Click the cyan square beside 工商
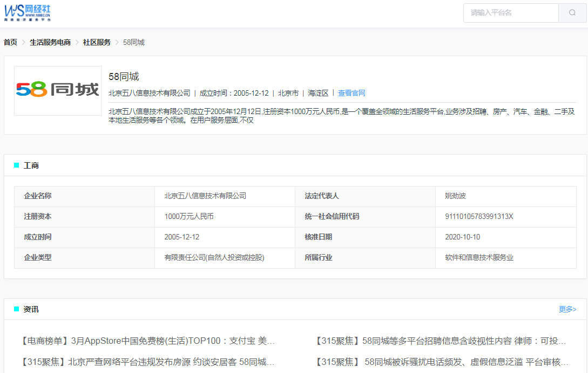This screenshot has width=588, height=373. click(x=16, y=165)
